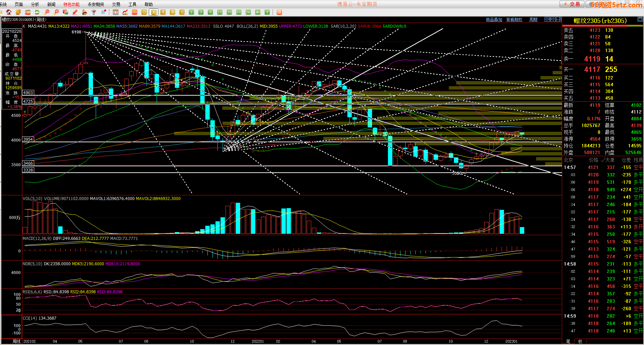Open the 特色功能 menu
This screenshot has height=345, width=644.
(71, 4)
